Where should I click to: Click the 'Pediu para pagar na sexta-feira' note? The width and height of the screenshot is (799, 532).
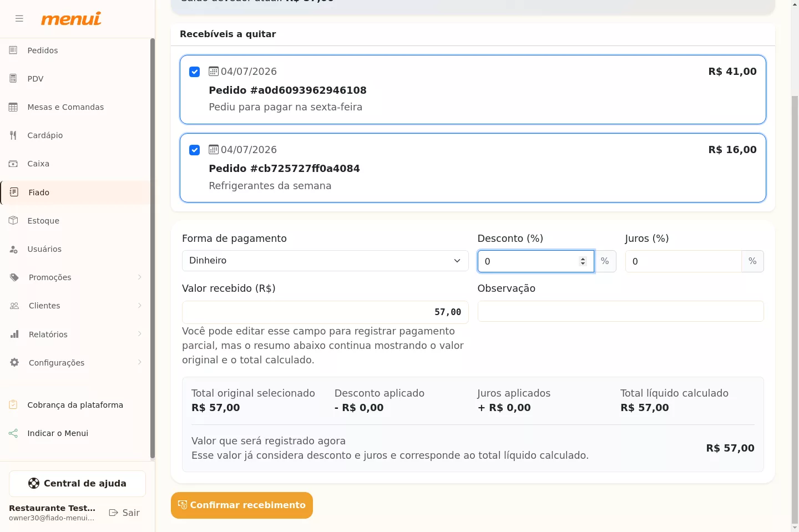[x=285, y=107]
